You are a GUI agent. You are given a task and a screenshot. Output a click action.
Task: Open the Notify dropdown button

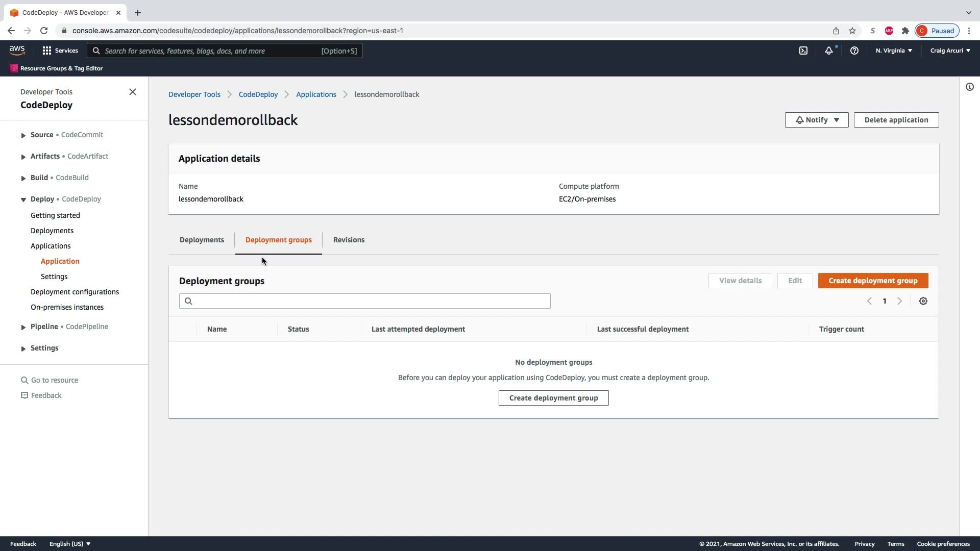point(816,120)
